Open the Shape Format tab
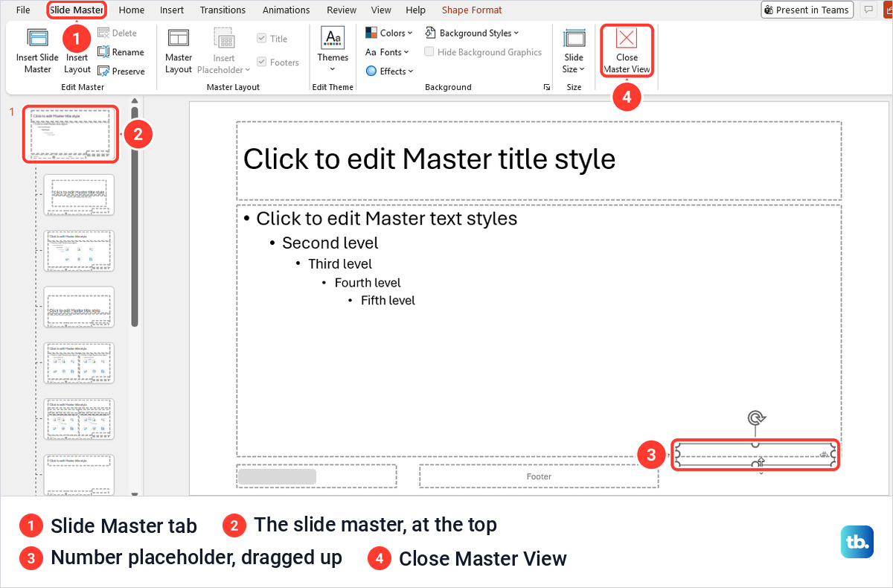The image size is (893, 588). (472, 10)
